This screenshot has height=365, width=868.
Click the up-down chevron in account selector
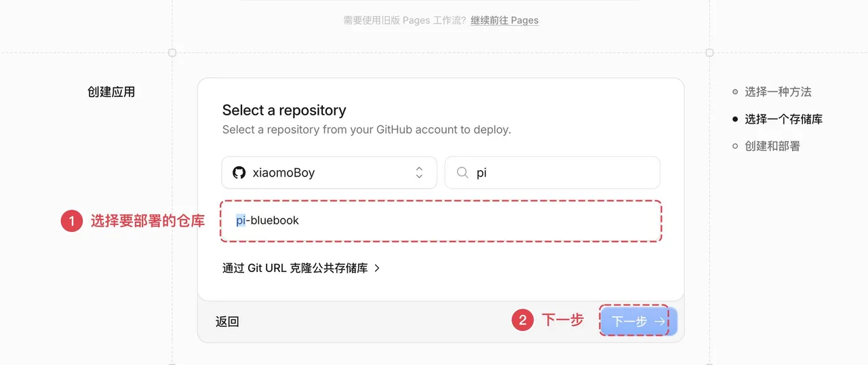point(419,172)
